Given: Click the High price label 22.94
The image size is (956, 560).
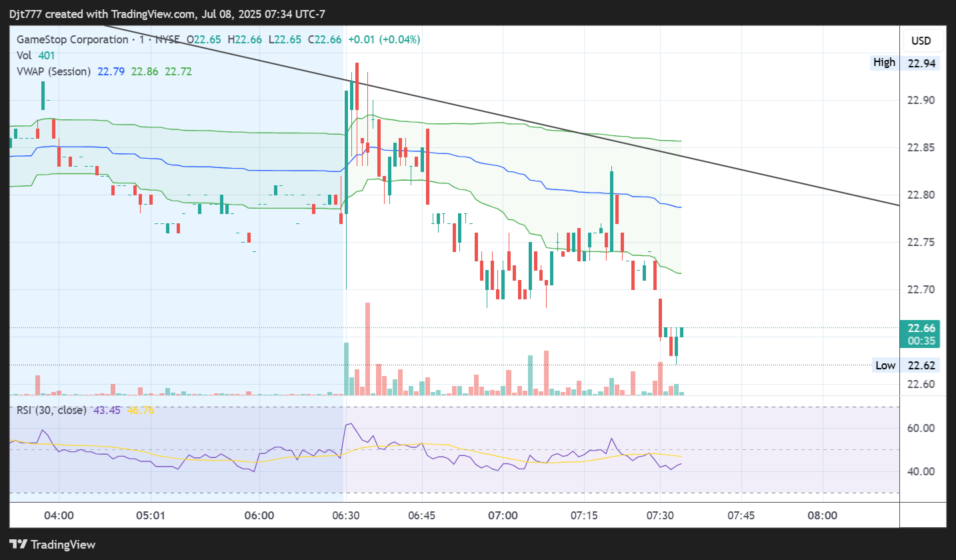Looking at the screenshot, I should (x=906, y=63).
